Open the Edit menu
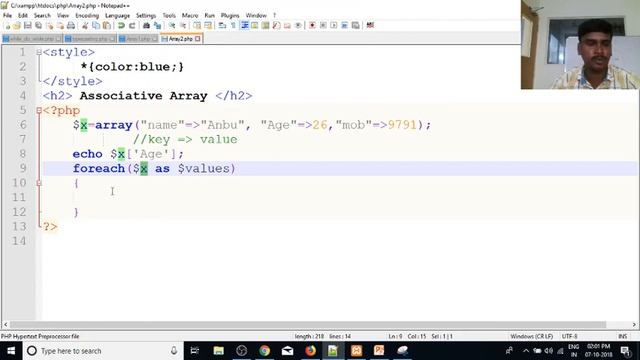The image size is (640, 360). (23, 16)
